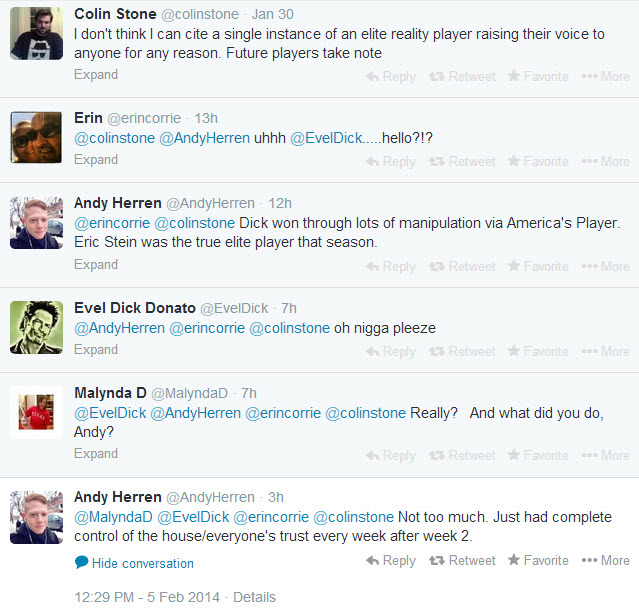Open Malynda D's profile name
Image resolution: width=639 pixels, height=616 pixels.
tap(110, 393)
